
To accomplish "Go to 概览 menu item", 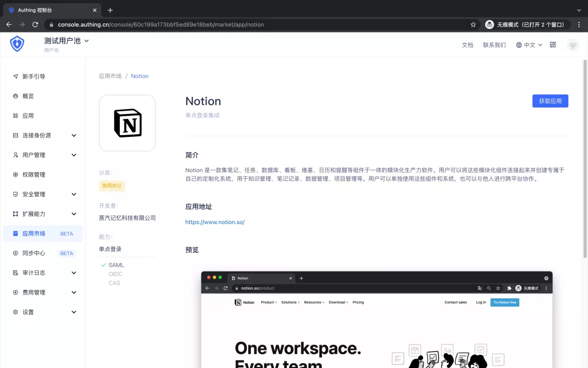I will pos(43,96).
